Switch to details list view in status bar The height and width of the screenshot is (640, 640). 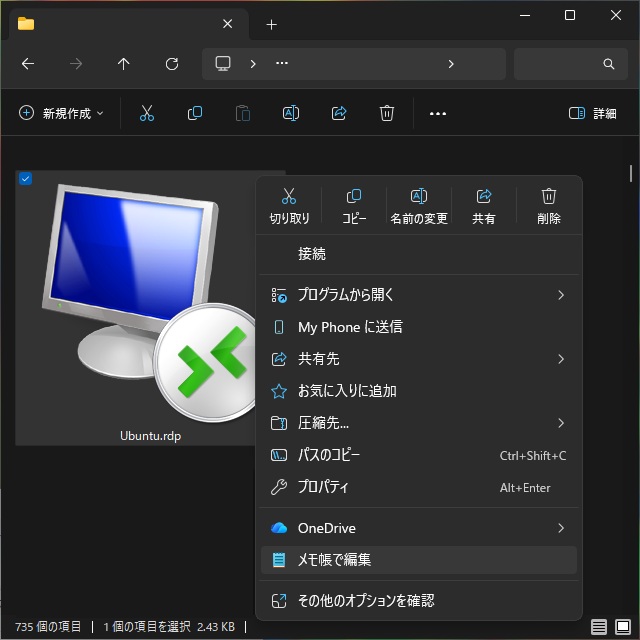pos(599,627)
